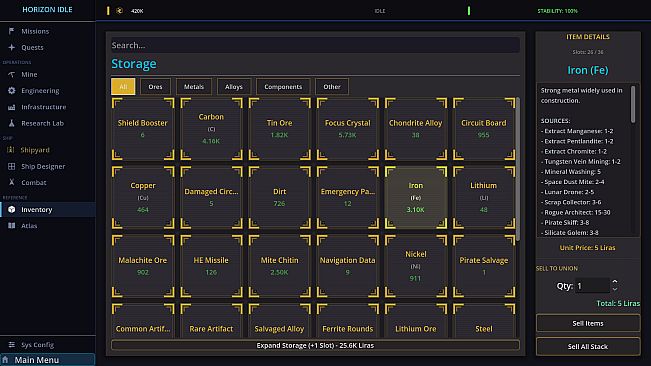651x366 pixels.
Task: Click the Quests plus icon
Action: pyautogui.click(x=11, y=47)
